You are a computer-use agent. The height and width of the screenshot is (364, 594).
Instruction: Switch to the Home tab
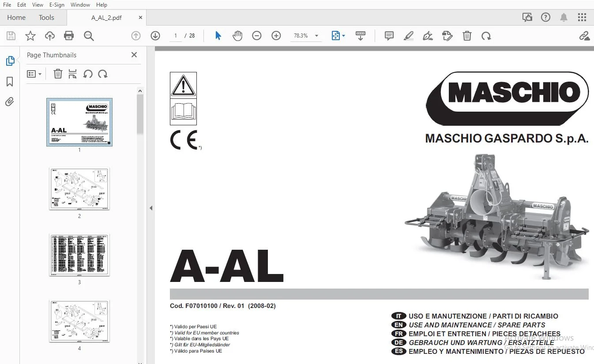click(16, 18)
